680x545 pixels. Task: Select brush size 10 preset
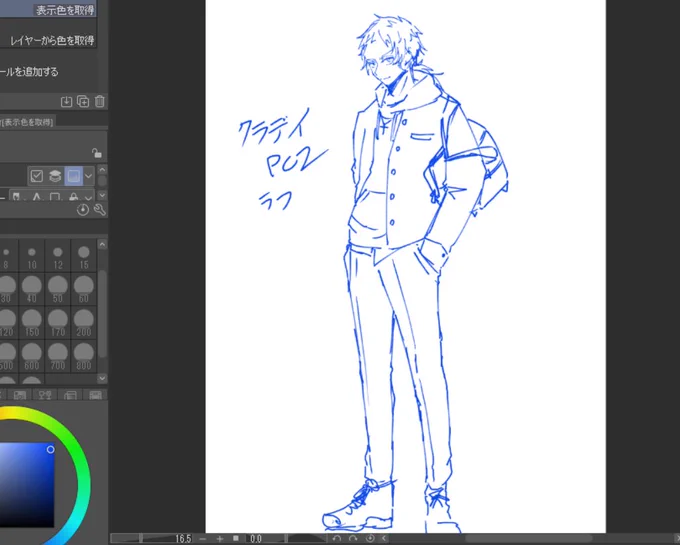pyautogui.click(x=32, y=256)
